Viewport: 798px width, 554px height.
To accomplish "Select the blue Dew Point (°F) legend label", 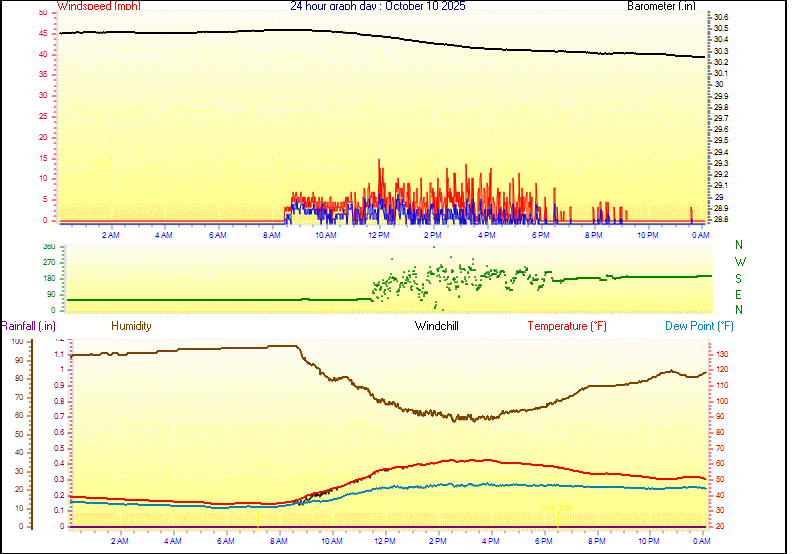I will tap(699, 326).
